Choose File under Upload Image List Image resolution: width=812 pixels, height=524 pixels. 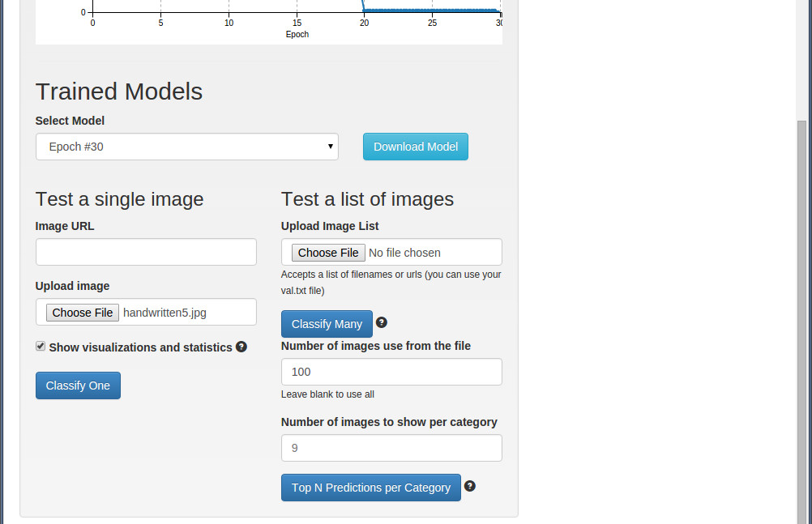coord(328,253)
